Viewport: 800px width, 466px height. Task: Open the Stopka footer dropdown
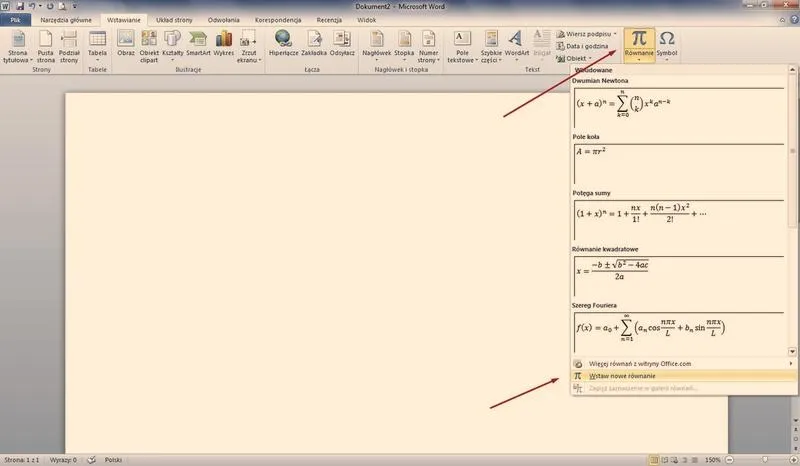pos(404,46)
